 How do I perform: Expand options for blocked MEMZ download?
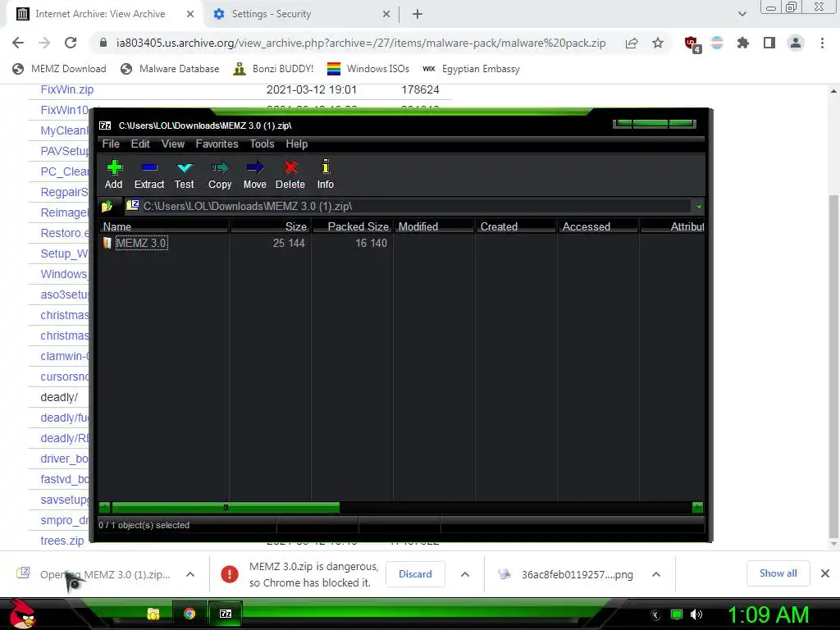(x=465, y=574)
